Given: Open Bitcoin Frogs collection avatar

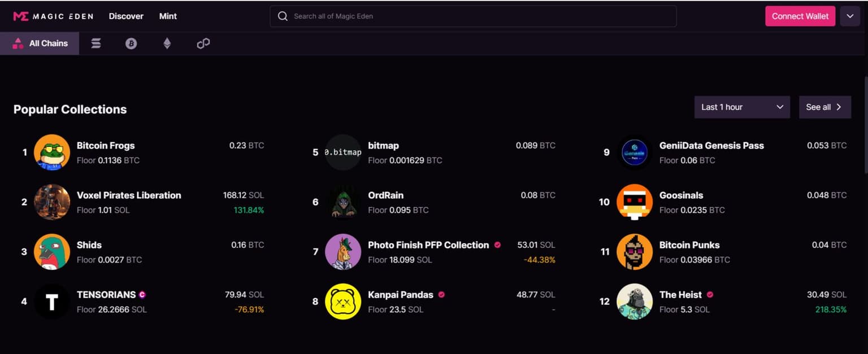Looking at the screenshot, I should point(52,152).
